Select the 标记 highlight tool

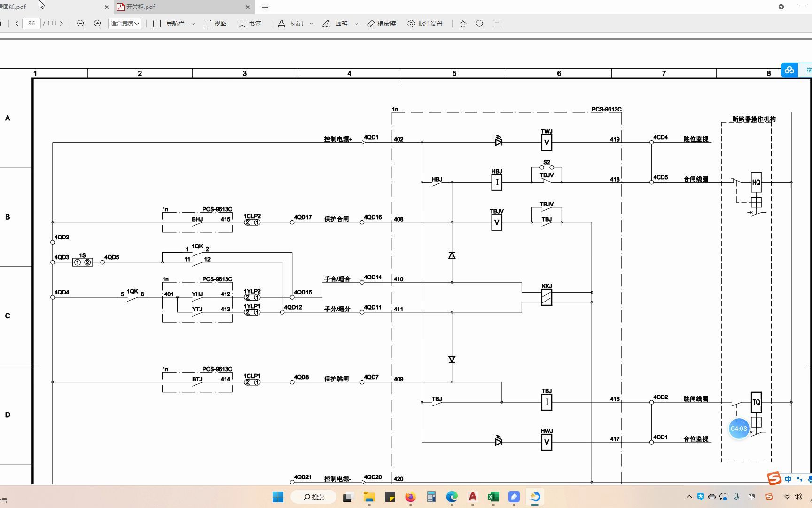click(x=290, y=24)
